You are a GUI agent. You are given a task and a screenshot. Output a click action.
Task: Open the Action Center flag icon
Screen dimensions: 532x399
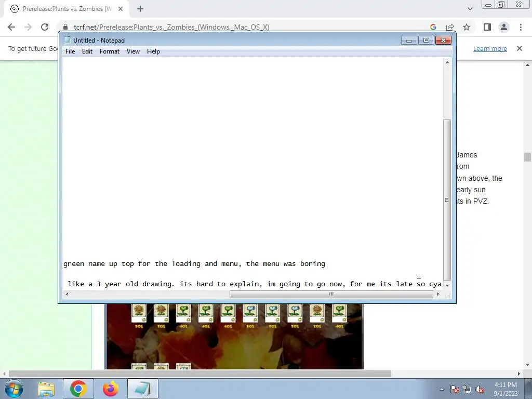click(x=455, y=389)
